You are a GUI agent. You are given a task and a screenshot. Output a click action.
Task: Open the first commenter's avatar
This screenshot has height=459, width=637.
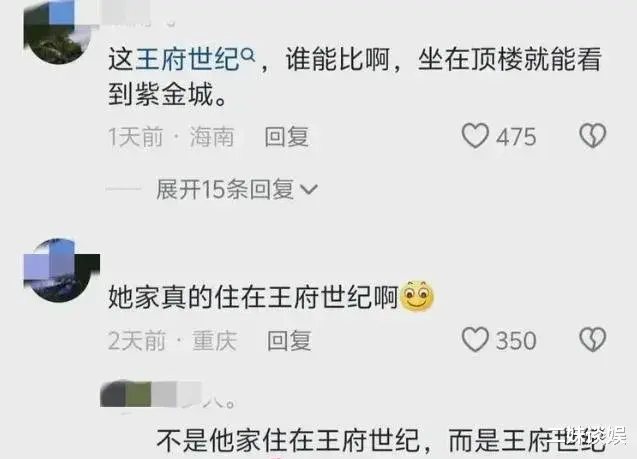click(58, 32)
